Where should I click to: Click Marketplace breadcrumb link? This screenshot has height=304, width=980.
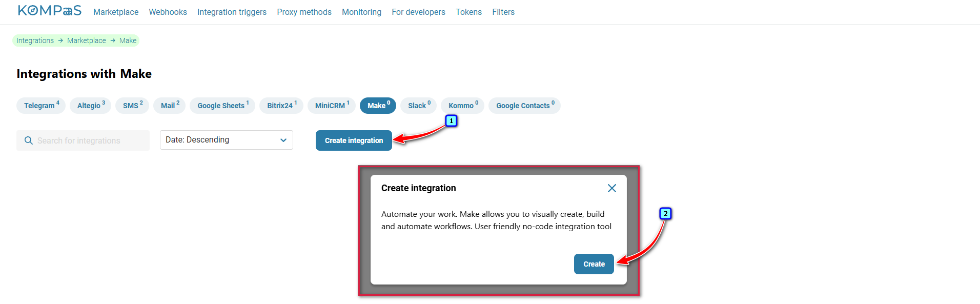click(87, 40)
